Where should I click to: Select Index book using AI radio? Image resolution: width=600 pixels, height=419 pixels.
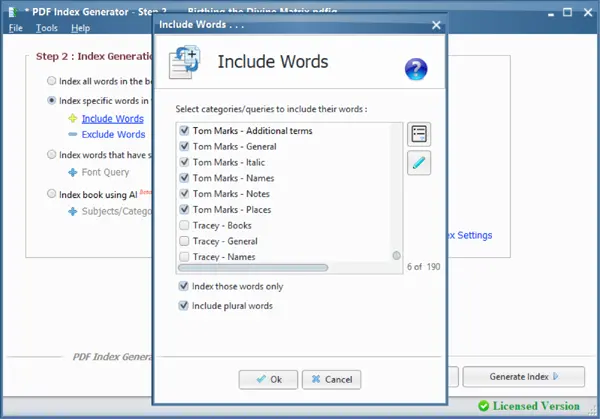coord(51,194)
